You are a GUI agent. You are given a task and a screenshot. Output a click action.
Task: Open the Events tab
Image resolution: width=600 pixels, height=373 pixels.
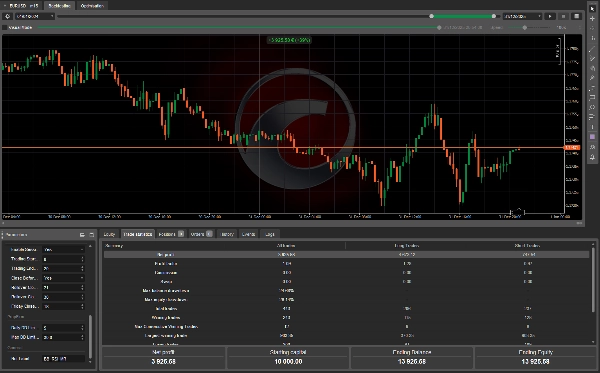(x=248, y=234)
